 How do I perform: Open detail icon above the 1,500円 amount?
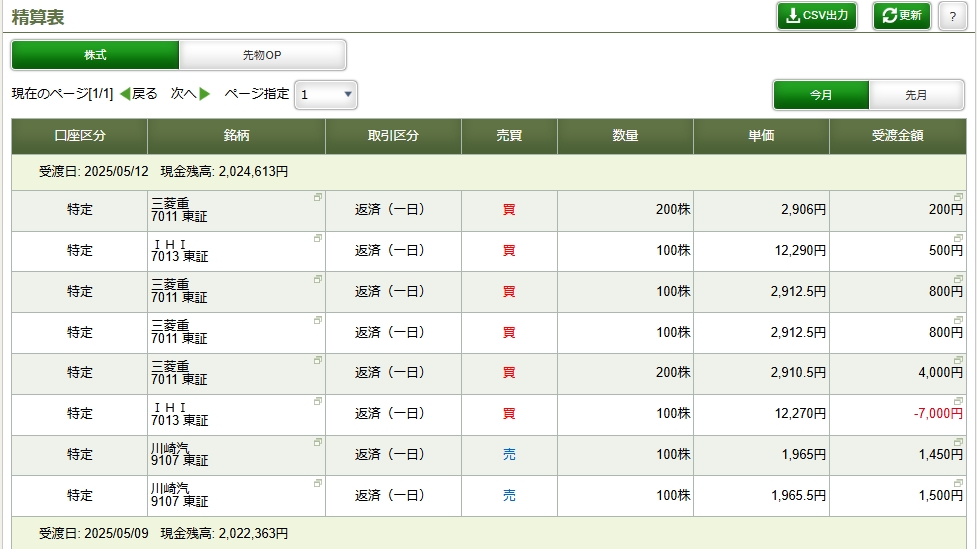[x=958, y=483]
